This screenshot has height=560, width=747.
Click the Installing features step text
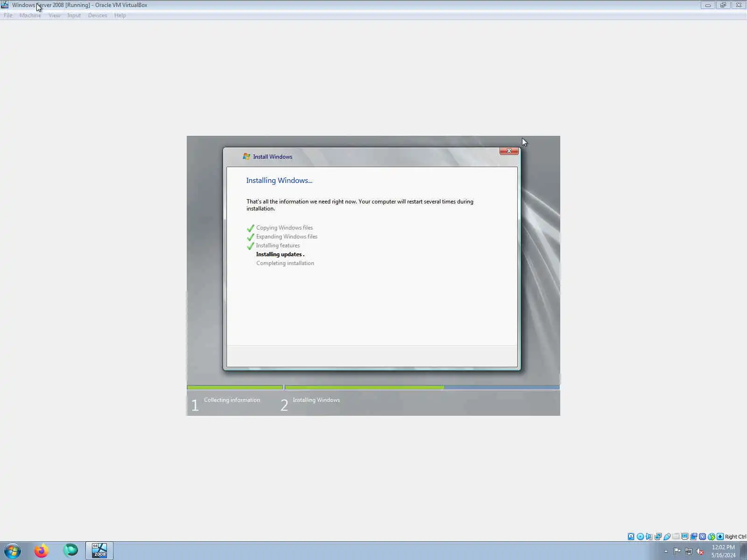point(278,245)
